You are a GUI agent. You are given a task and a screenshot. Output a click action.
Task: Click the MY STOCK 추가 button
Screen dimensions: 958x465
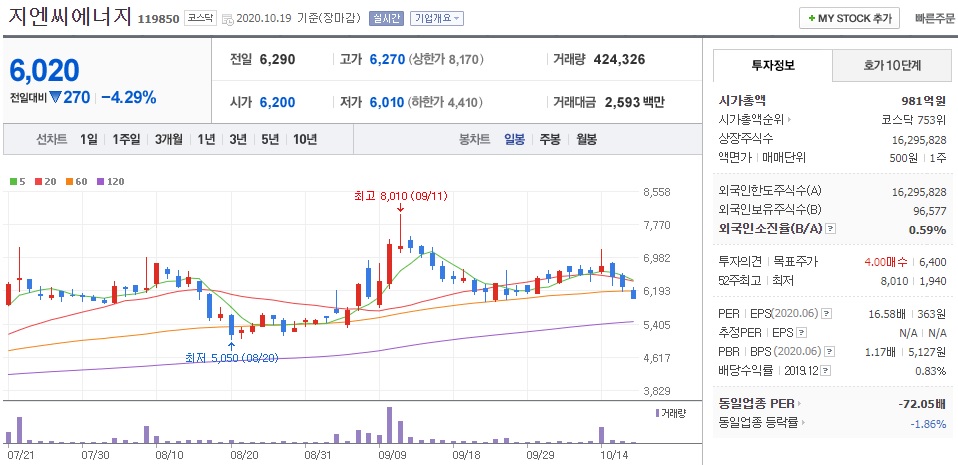pyautogui.click(x=849, y=18)
